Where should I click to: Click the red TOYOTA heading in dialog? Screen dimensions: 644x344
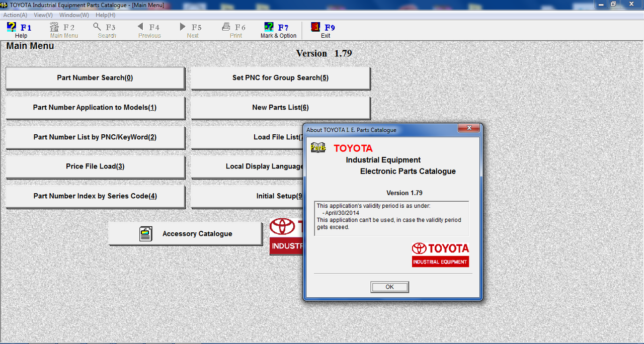[x=353, y=148]
